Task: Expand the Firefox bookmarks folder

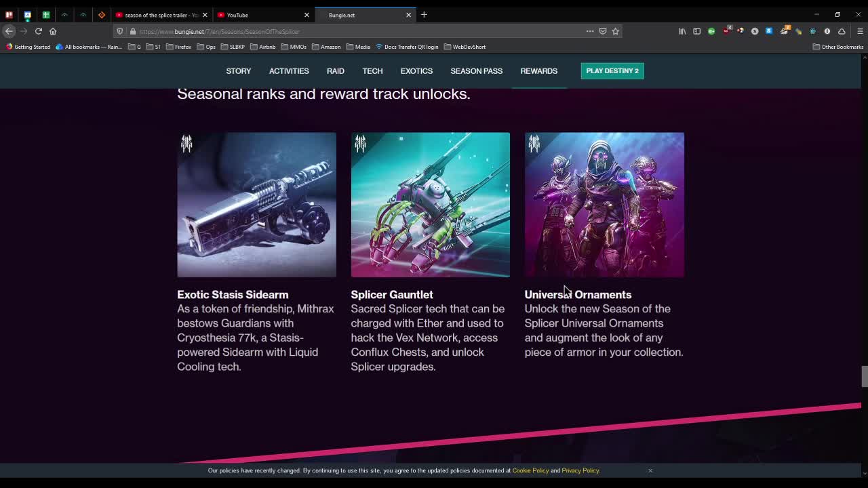Action: click(x=178, y=47)
